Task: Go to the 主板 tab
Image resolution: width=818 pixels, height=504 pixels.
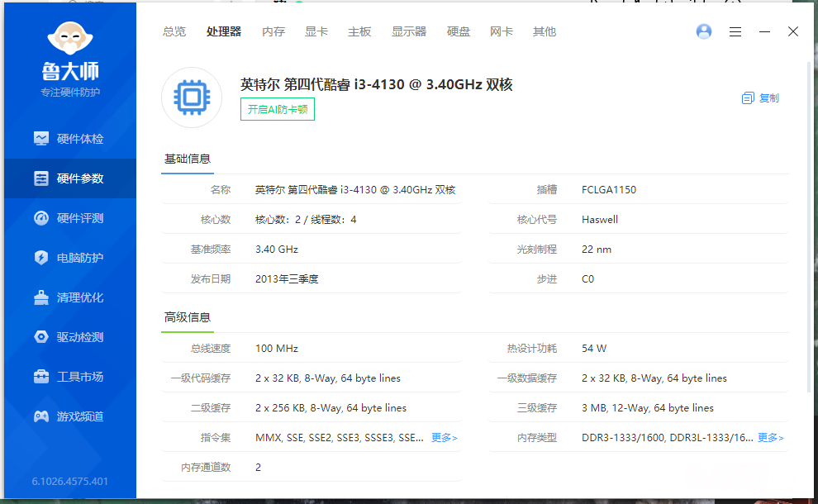Action: pyautogui.click(x=359, y=31)
